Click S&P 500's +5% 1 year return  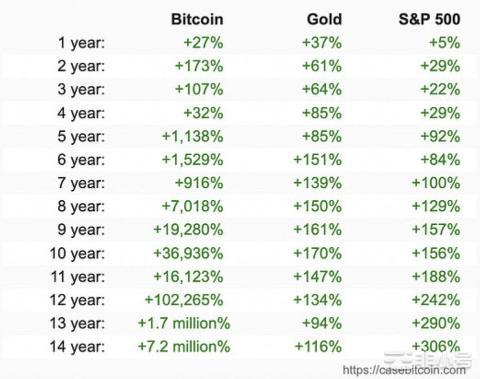(x=445, y=43)
